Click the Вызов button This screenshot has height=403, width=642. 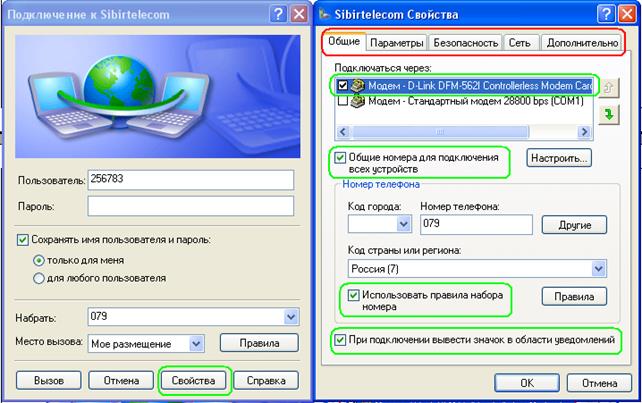click(x=49, y=380)
